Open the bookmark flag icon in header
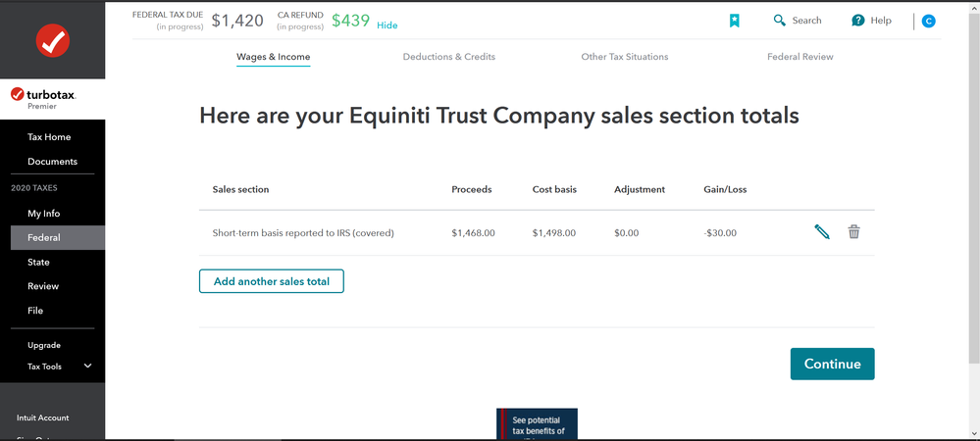This screenshot has height=441, width=980. 735,21
